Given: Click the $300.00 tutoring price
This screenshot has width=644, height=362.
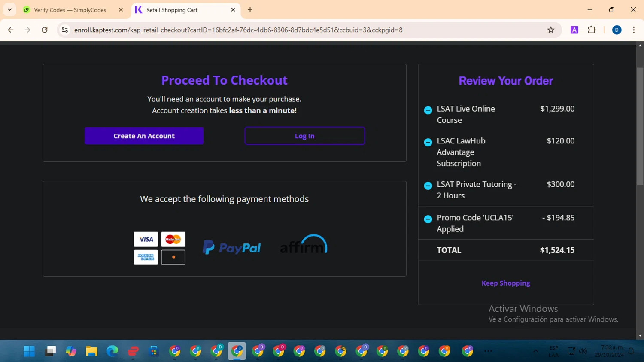Looking at the screenshot, I should (560, 184).
